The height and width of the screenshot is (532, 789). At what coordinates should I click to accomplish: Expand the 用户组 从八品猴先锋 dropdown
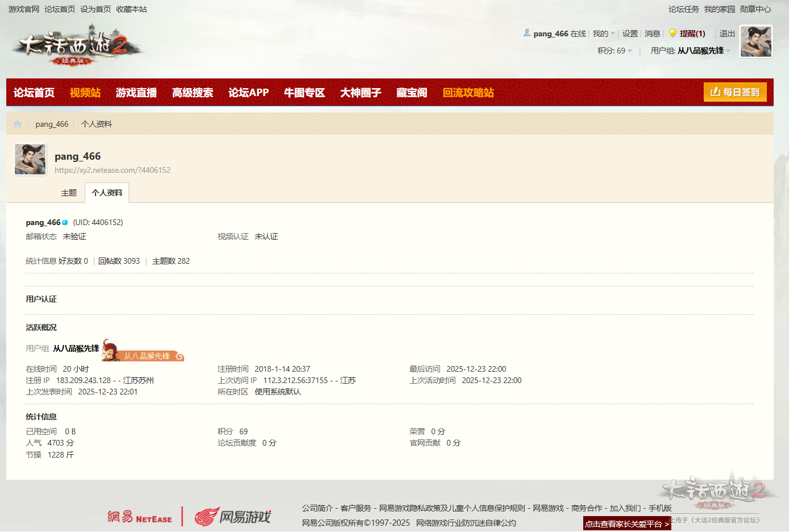tap(690, 51)
